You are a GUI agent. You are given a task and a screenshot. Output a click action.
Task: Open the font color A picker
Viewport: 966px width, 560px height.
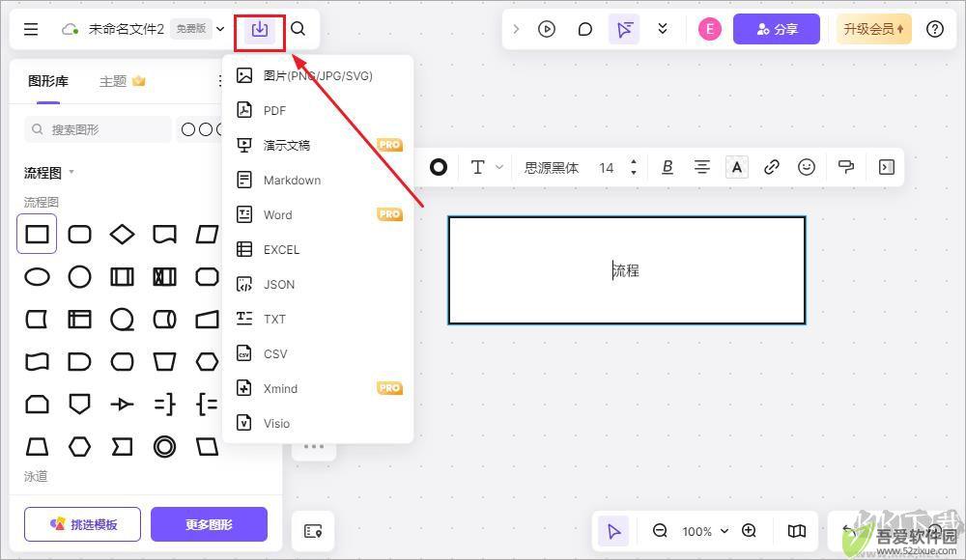[x=737, y=167]
